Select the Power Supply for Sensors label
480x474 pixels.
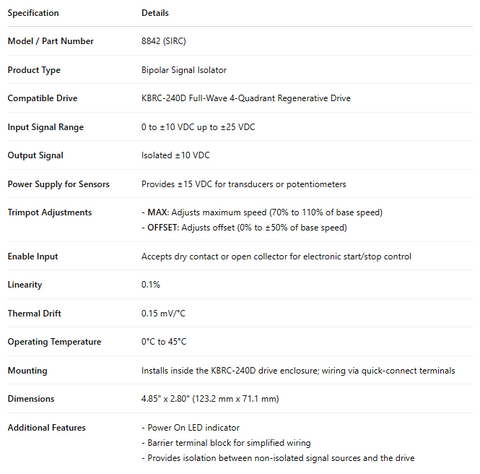click(x=58, y=184)
